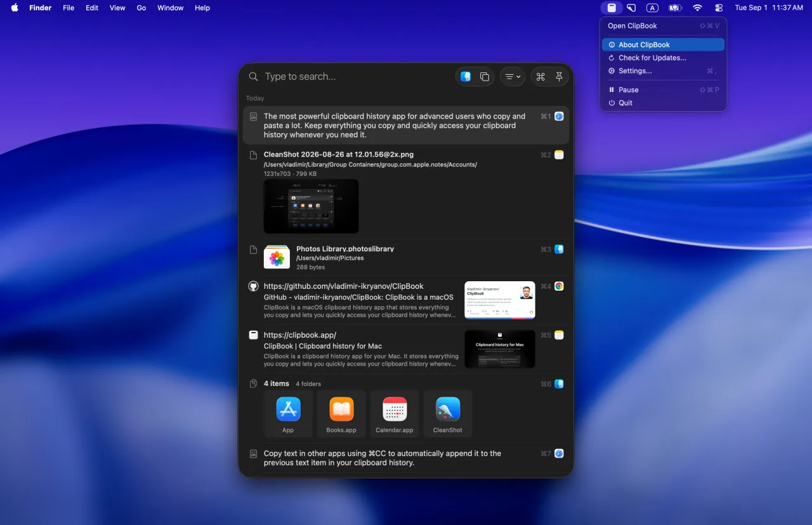
Task: Click the ClipBook icon in menu bar
Action: point(611,8)
